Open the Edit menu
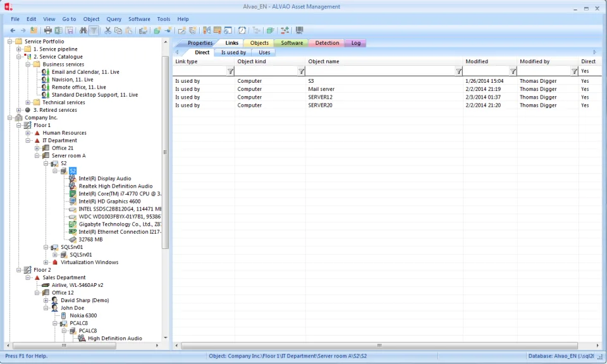 [32, 19]
